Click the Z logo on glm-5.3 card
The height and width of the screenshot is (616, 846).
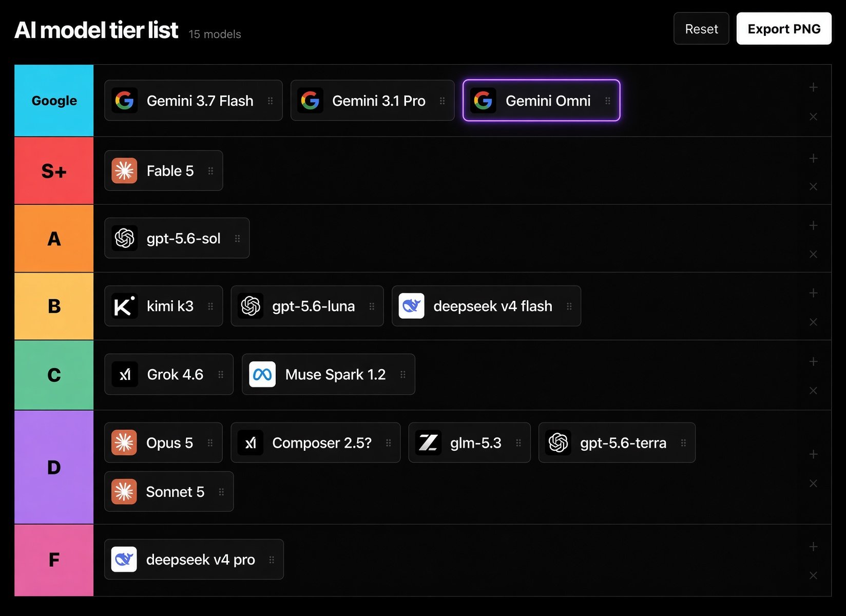(x=428, y=442)
